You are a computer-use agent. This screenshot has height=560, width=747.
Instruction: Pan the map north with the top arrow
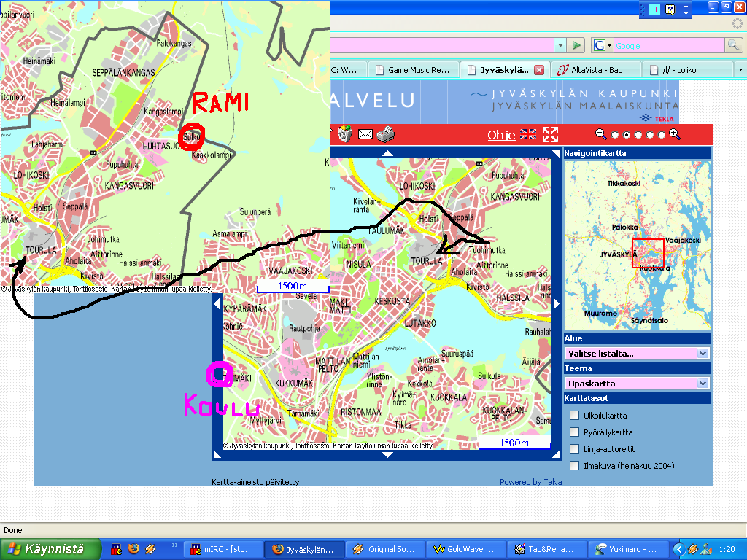pyautogui.click(x=388, y=153)
